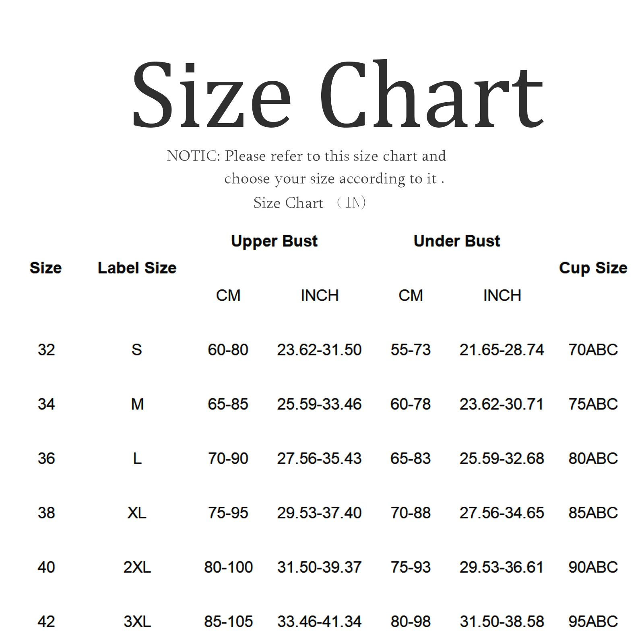
Task: Select the "XL" label size cell
Action: [x=137, y=513]
